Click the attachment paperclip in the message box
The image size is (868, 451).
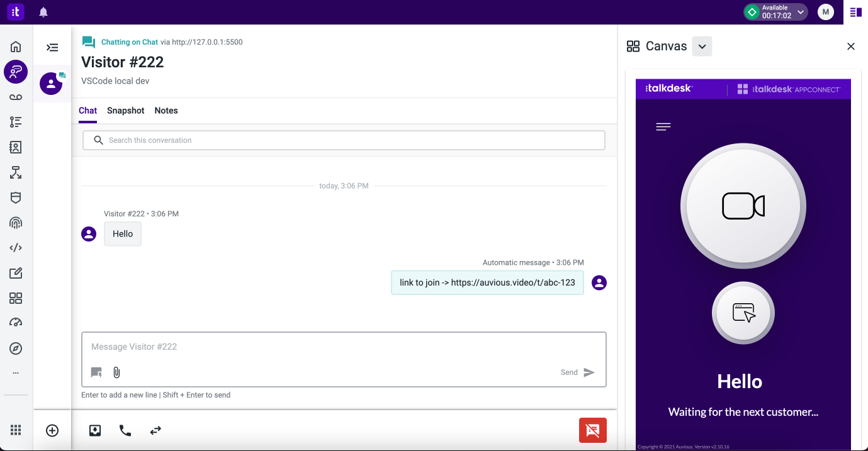(x=116, y=372)
